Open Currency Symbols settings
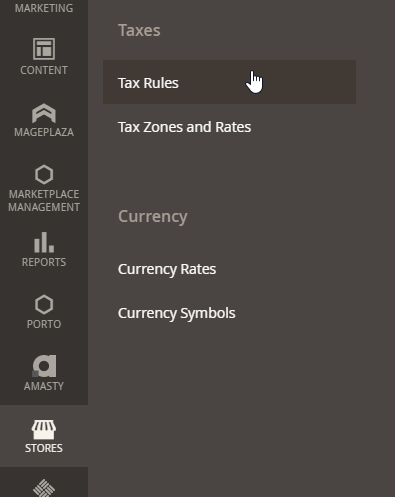395x497 pixels. pos(177,313)
